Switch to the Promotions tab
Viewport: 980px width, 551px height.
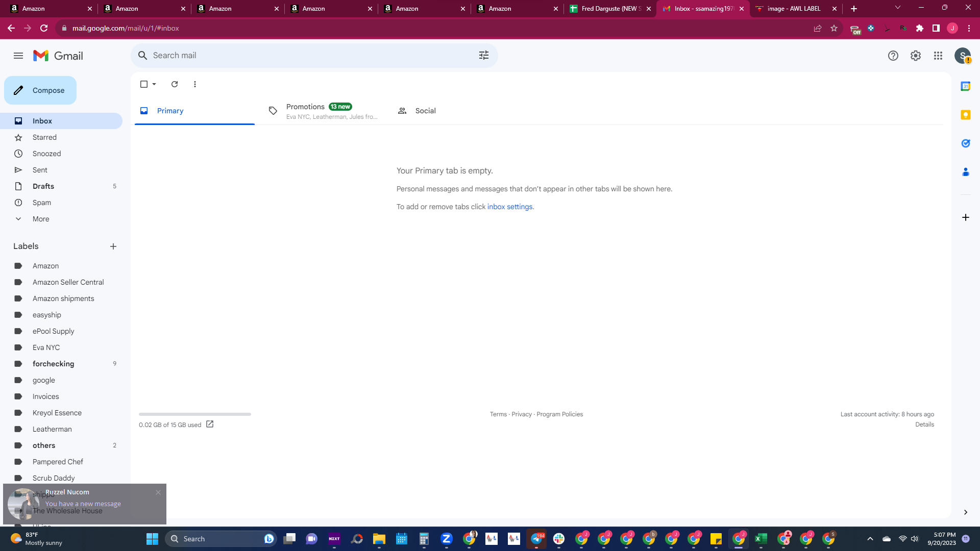tap(323, 111)
